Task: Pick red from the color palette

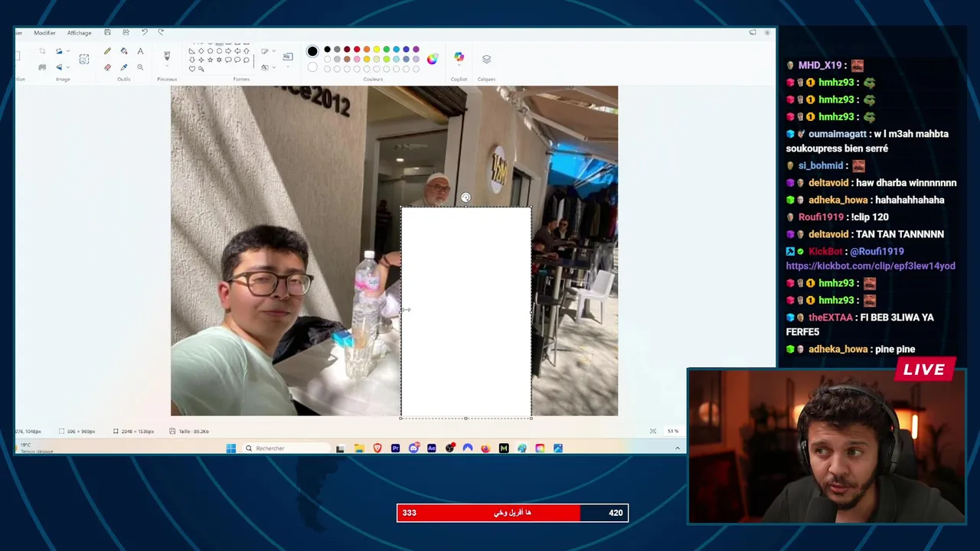Action: pyautogui.click(x=357, y=50)
